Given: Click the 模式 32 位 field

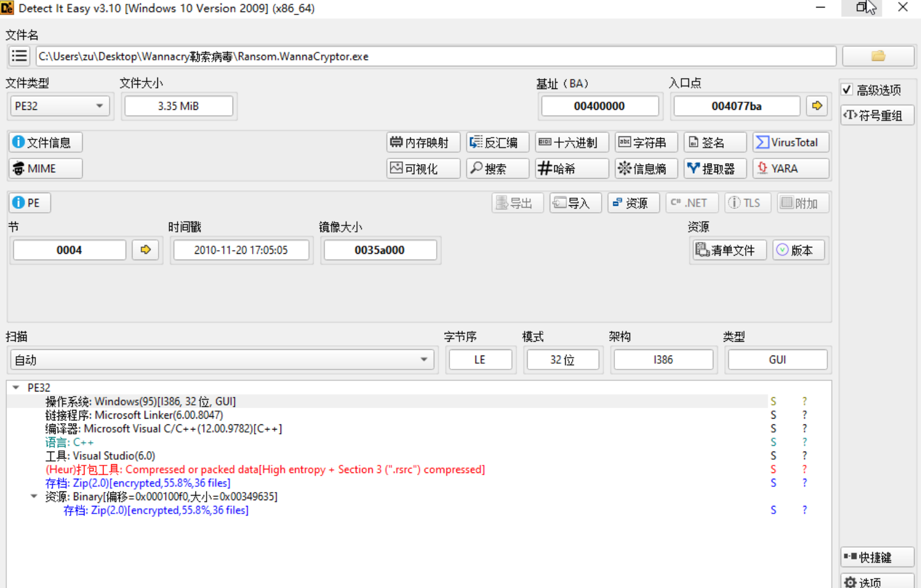Looking at the screenshot, I should click(x=562, y=360).
